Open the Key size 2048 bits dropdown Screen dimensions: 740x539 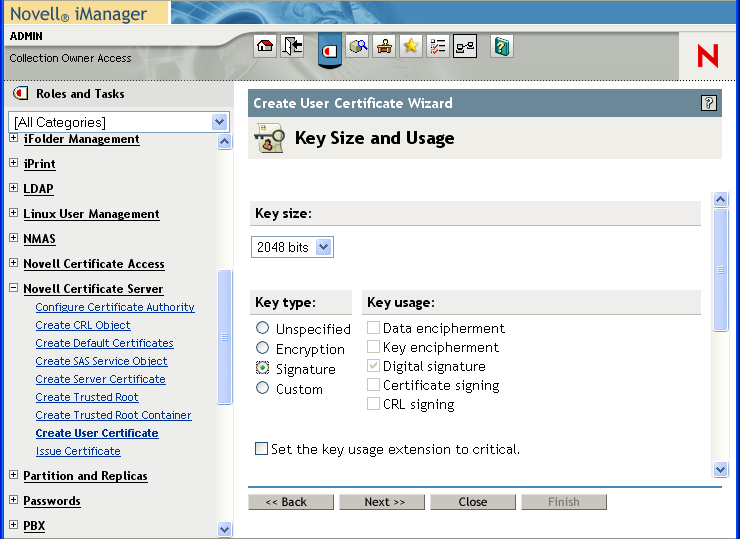coord(292,247)
